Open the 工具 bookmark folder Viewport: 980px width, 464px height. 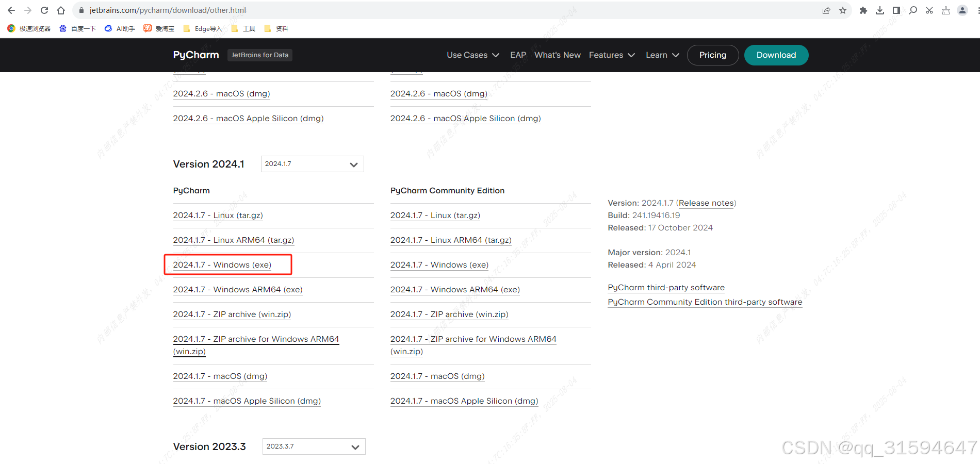click(243, 28)
